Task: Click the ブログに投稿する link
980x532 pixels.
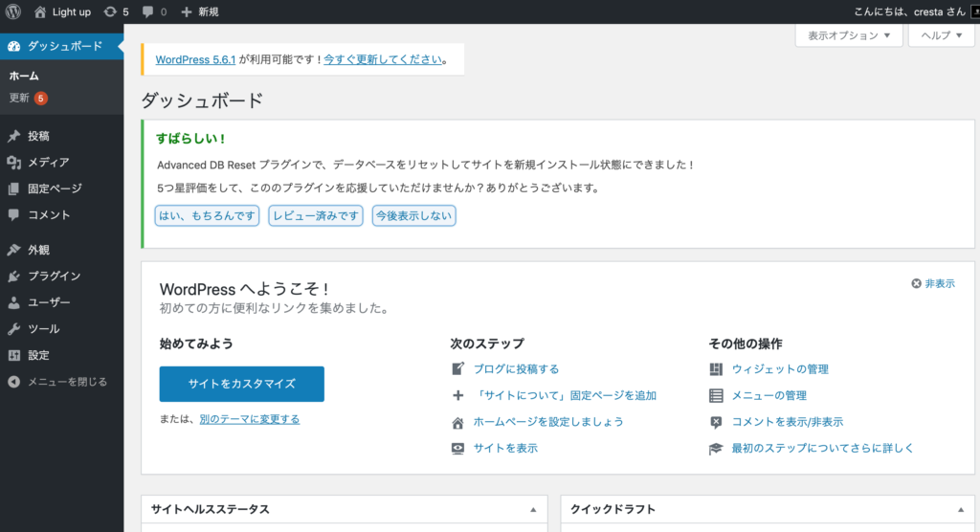Action: pos(516,369)
